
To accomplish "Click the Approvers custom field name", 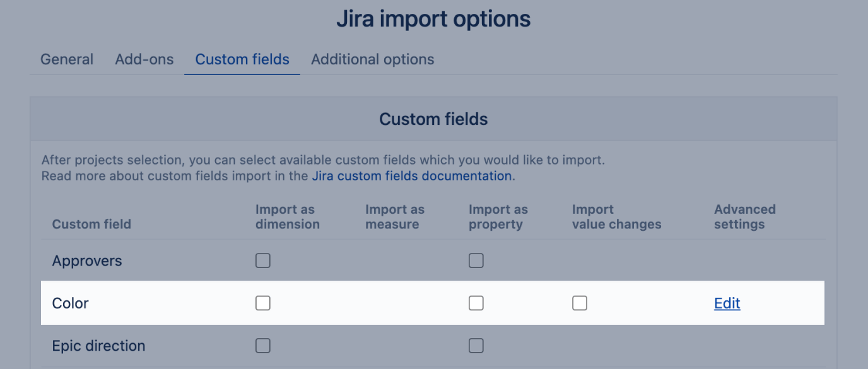I will click(x=87, y=261).
